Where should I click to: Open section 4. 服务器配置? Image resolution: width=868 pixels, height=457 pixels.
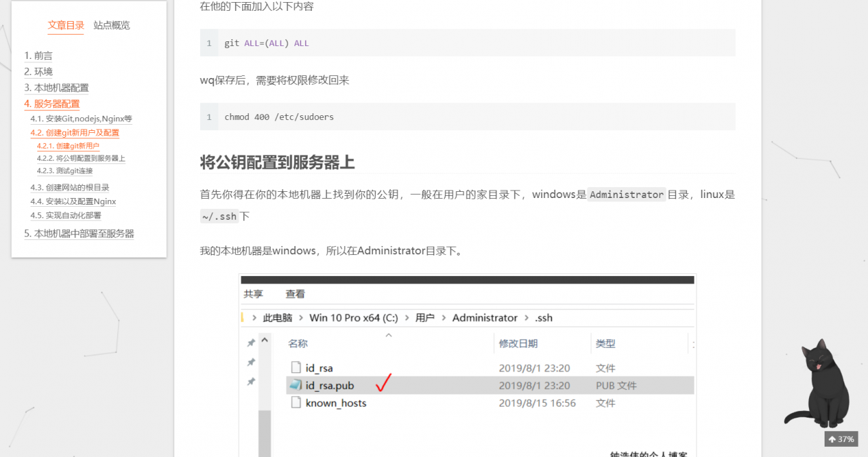click(52, 104)
